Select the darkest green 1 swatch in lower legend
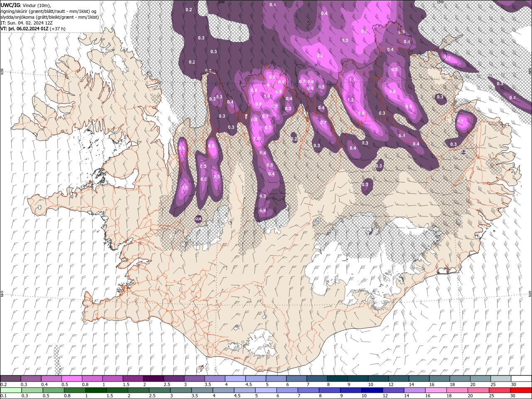 [96, 390]
